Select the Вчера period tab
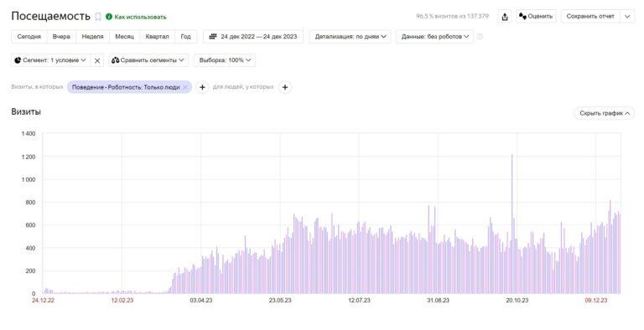 point(61,37)
